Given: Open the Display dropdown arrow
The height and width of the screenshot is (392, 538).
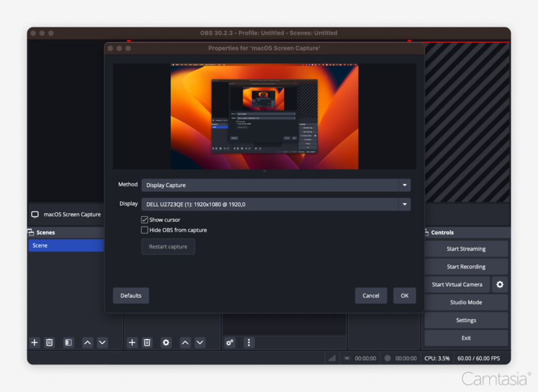Looking at the screenshot, I should coord(405,204).
